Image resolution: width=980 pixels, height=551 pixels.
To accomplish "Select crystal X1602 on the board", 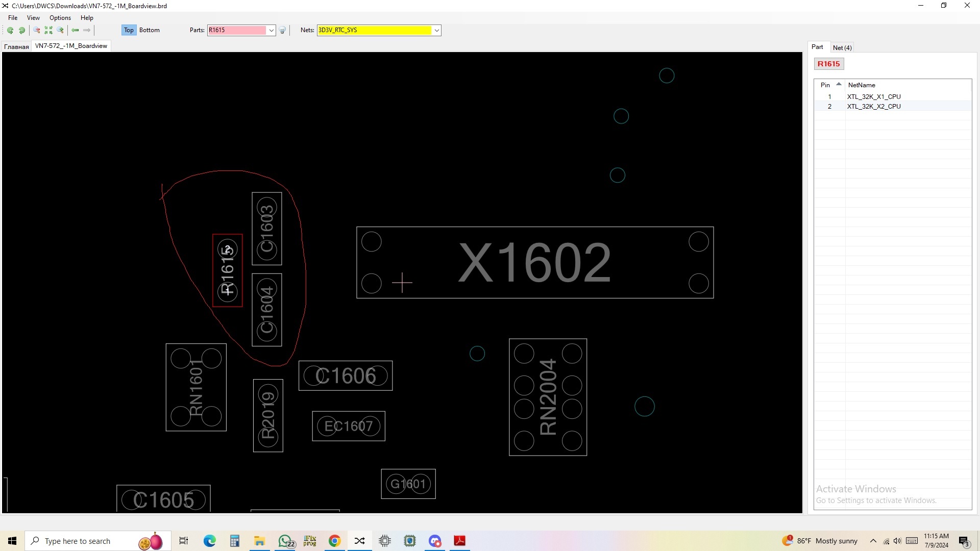I will tap(535, 262).
